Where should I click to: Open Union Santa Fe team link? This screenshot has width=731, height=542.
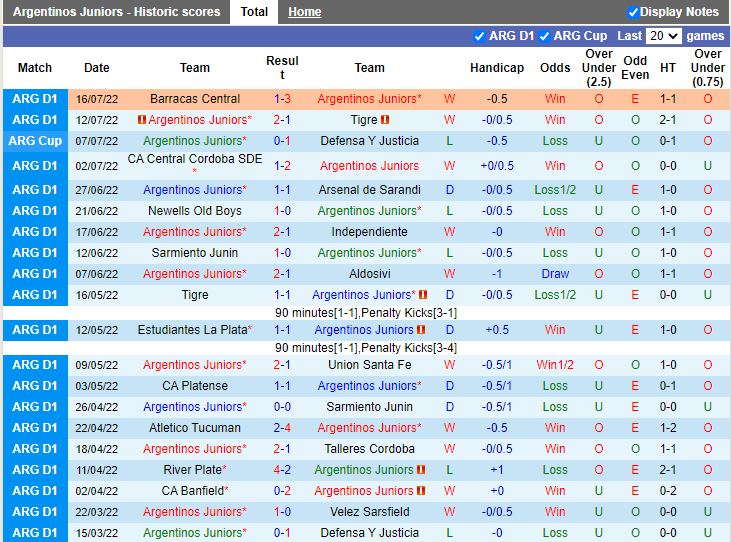(369, 364)
